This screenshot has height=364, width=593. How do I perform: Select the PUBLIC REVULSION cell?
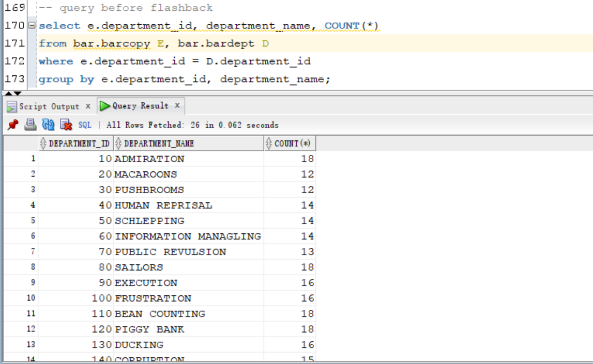coord(188,252)
